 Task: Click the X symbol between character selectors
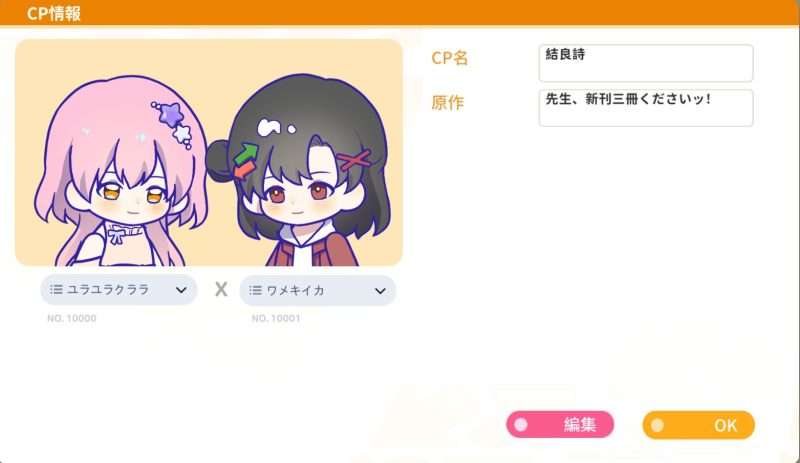coord(221,289)
